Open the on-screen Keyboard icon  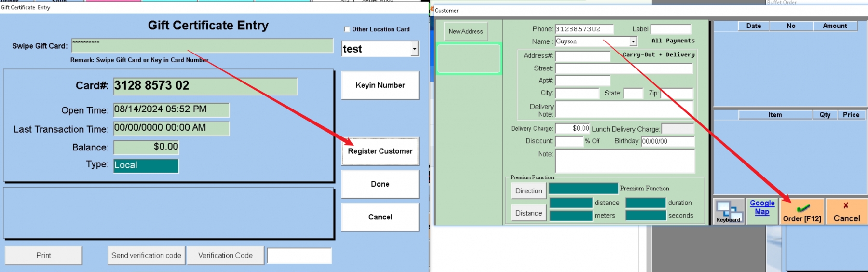(x=728, y=211)
